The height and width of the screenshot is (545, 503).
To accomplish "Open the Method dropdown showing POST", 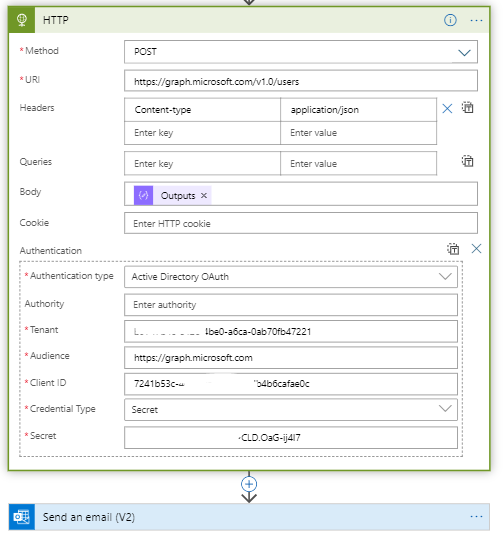I will click(x=301, y=52).
